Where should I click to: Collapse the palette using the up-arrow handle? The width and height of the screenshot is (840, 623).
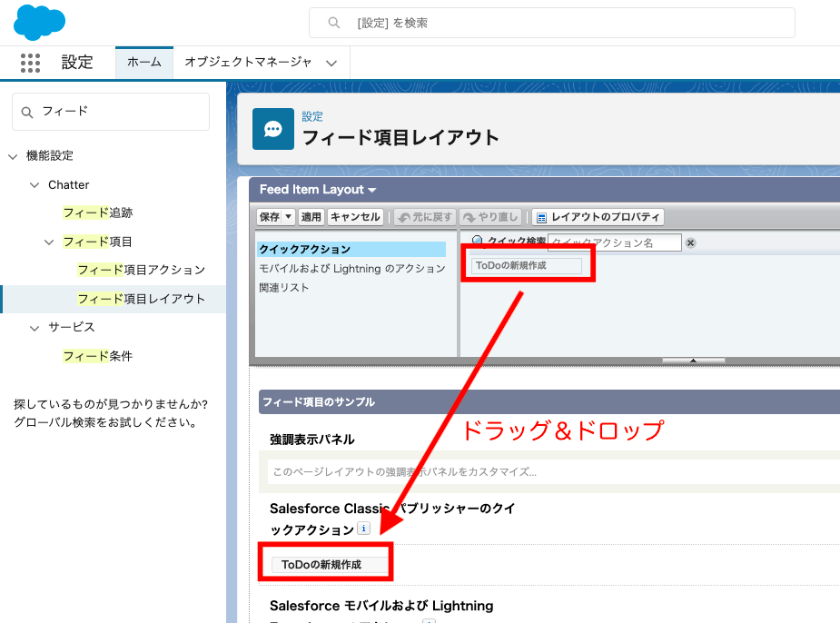click(693, 361)
